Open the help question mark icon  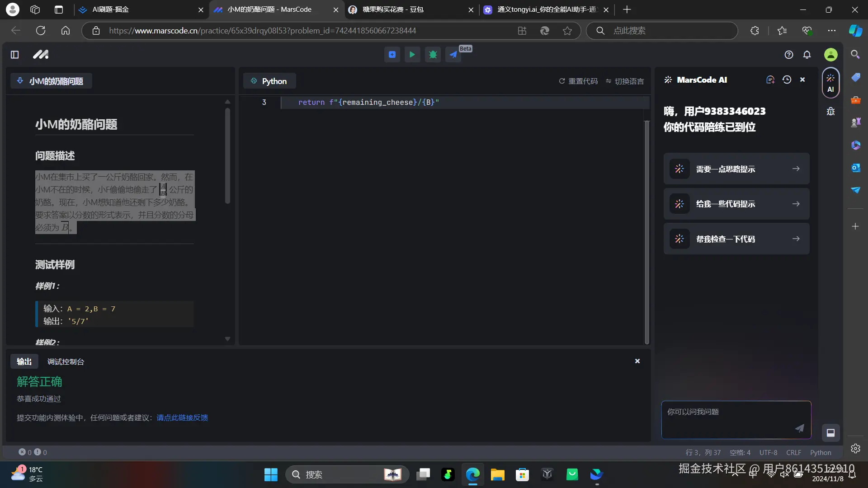pyautogui.click(x=789, y=55)
